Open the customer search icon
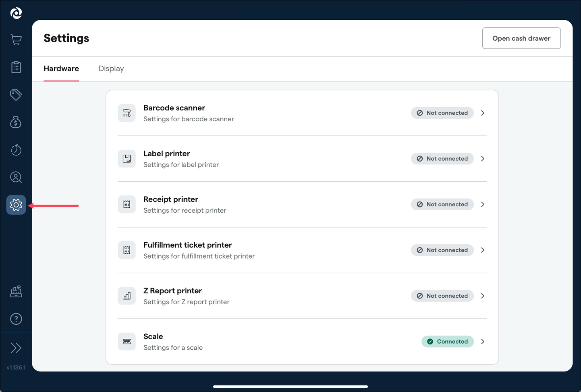Viewport: 581px width, 392px height. point(16,177)
